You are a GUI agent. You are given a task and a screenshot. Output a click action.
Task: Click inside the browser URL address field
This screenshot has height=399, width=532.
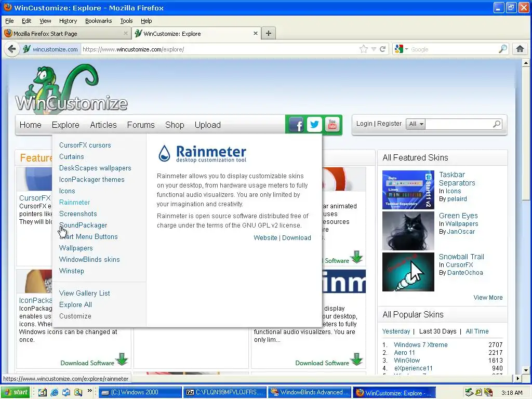click(x=219, y=49)
